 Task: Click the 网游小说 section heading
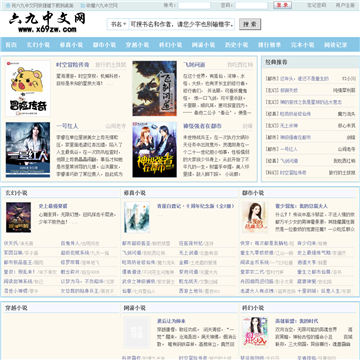[x=135, y=308]
